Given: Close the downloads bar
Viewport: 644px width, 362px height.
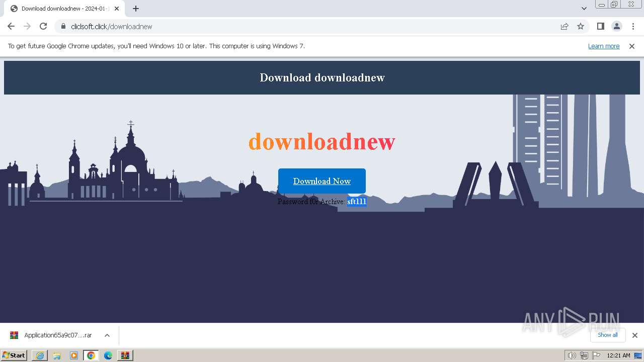Looking at the screenshot, I should tap(635, 335).
